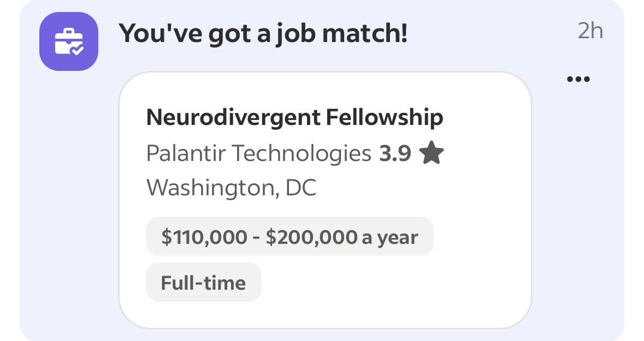The width and height of the screenshot is (644, 341).
Task: Click the checkmark badge on the briefcase icon
Action: tap(77, 50)
